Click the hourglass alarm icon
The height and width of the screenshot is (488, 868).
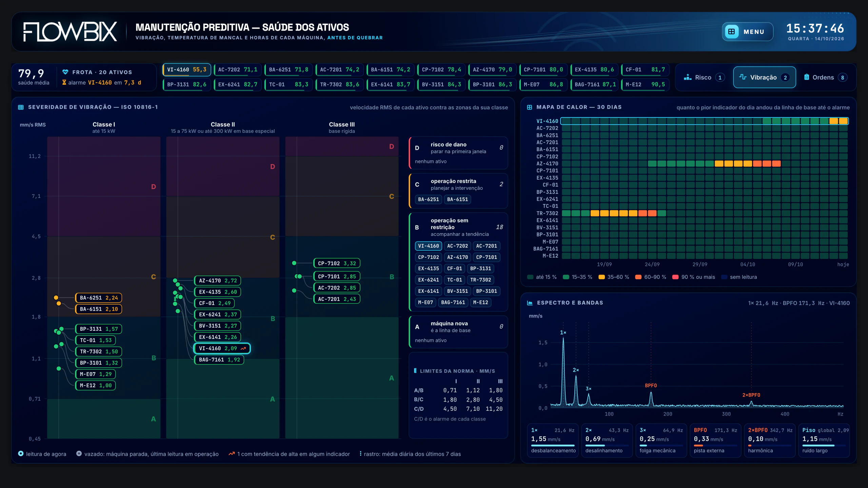[64, 82]
